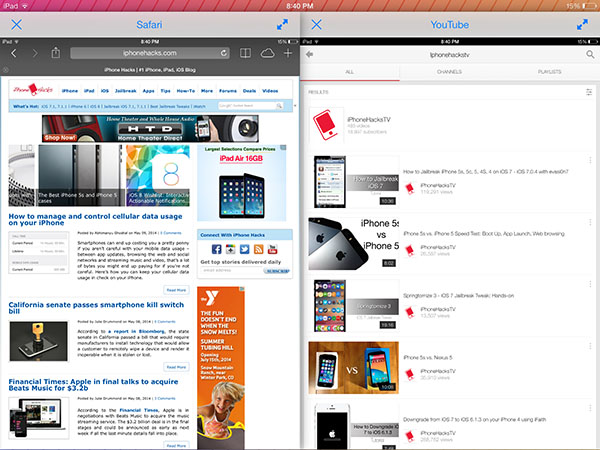Add a new Safari tab
The image size is (600, 450).
(288, 53)
